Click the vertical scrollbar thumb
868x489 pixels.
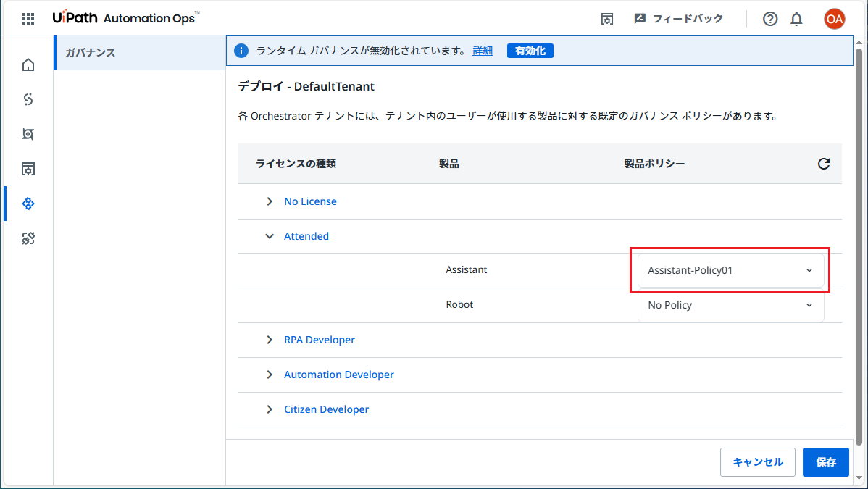pos(859,246)
